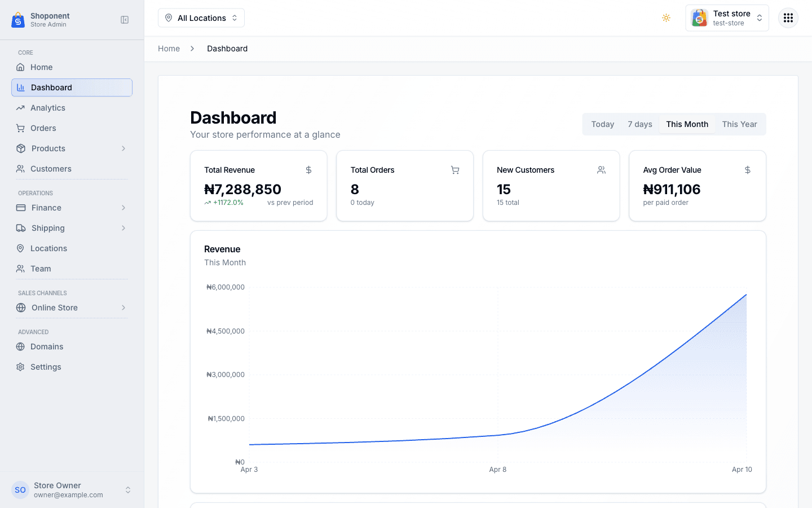812x508 pixels.
Task: Open the Test store switcher dropdown
Action: tap(727, 18)
